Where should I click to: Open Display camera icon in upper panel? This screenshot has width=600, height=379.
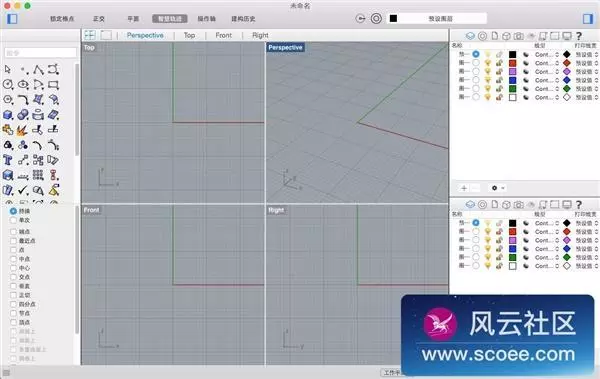518,36
